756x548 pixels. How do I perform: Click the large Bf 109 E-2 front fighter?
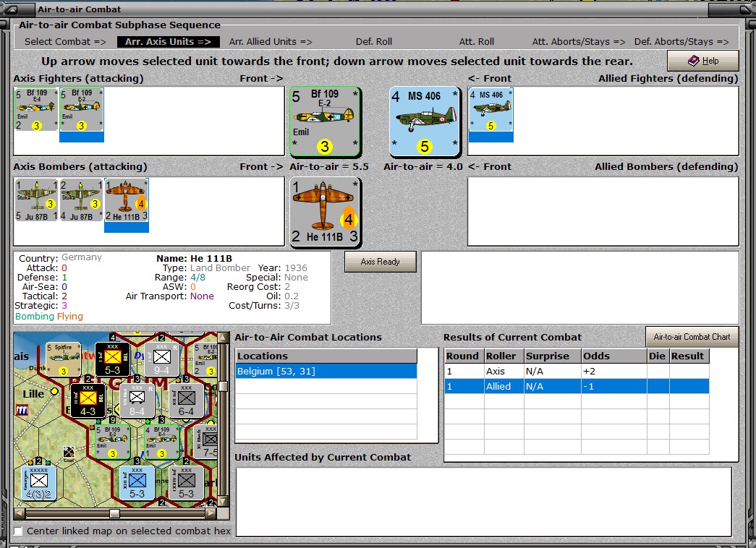325,121
